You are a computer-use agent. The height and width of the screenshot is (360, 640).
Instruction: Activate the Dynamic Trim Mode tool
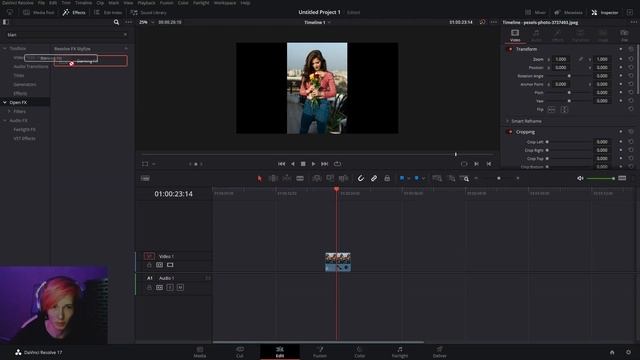(x=287, y=178)
